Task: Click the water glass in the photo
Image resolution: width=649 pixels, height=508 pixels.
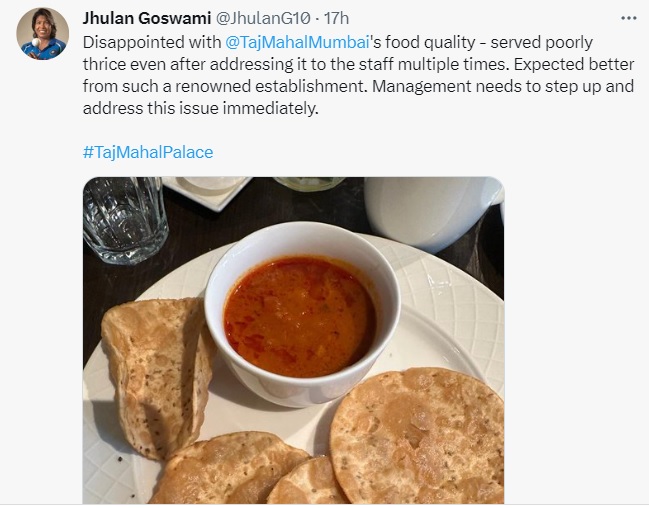Action: 125,218
